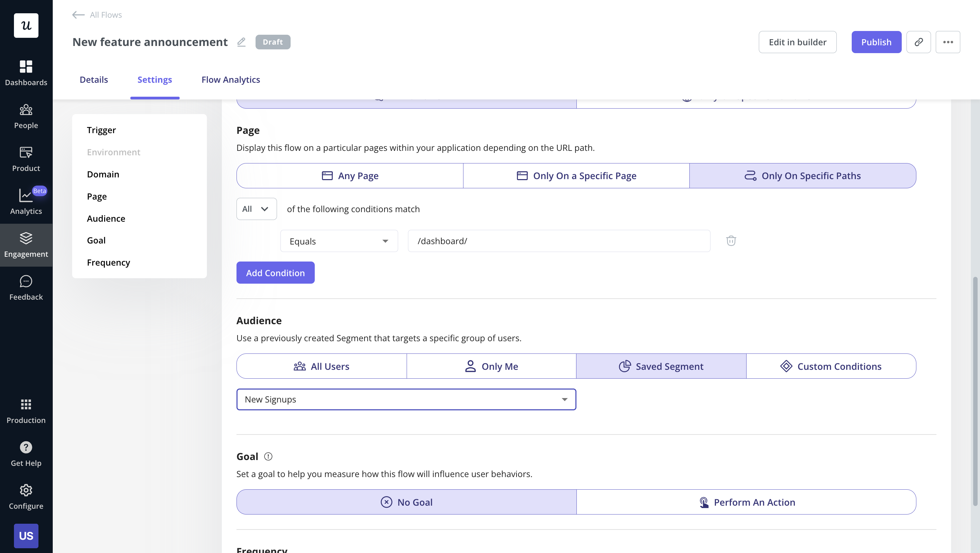Choose All Users as the audience
Image resolution: width=980 pixels, height=553 pixels.
322,366
